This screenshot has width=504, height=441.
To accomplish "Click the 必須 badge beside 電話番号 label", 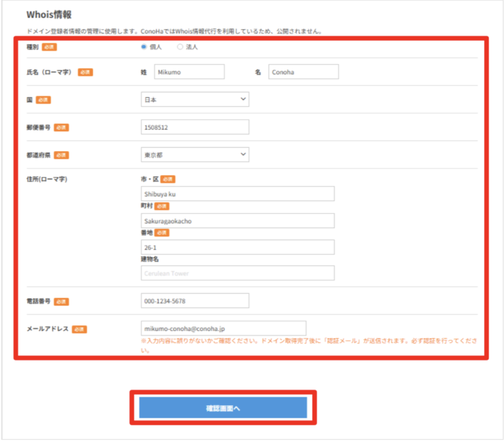I will 61,302.
